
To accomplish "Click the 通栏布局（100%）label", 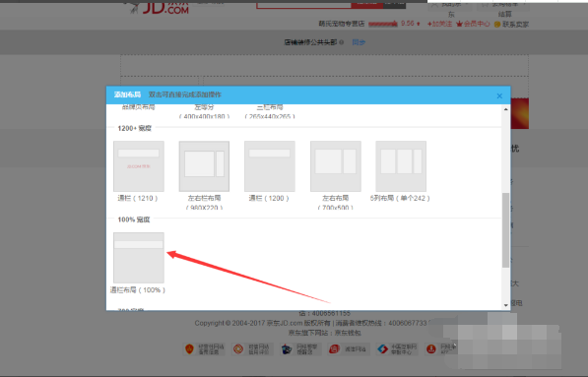I will [x=138, y=289].
